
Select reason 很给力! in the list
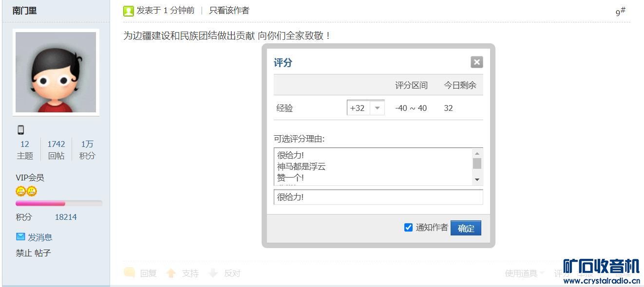(290, 155)
